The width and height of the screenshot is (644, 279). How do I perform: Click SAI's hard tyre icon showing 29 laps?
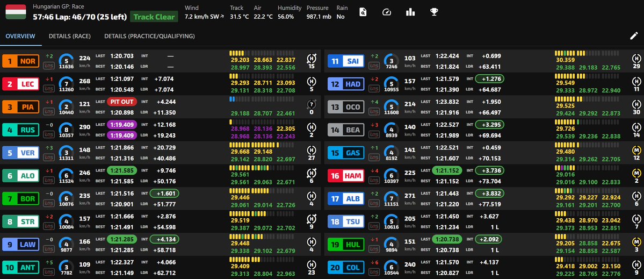(x=636, y=59)
